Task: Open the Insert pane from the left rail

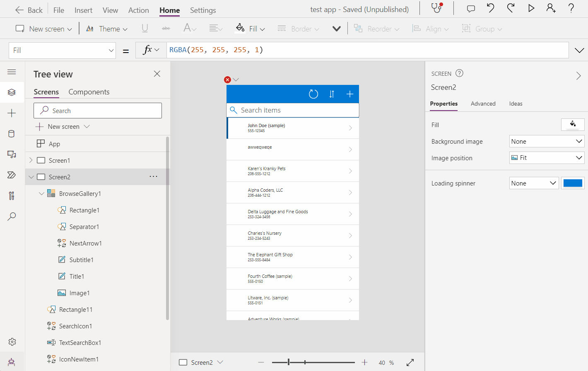Action: [12, 113]
